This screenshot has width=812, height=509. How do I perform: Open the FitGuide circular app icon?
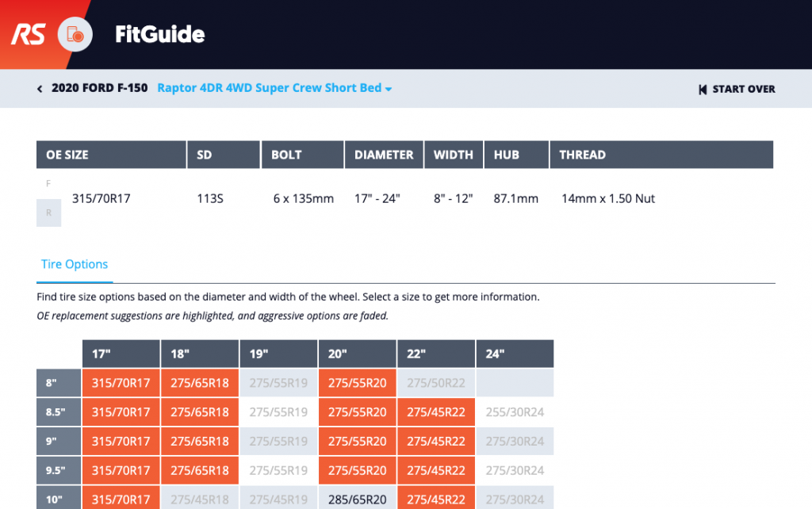[x=75, y=35]
